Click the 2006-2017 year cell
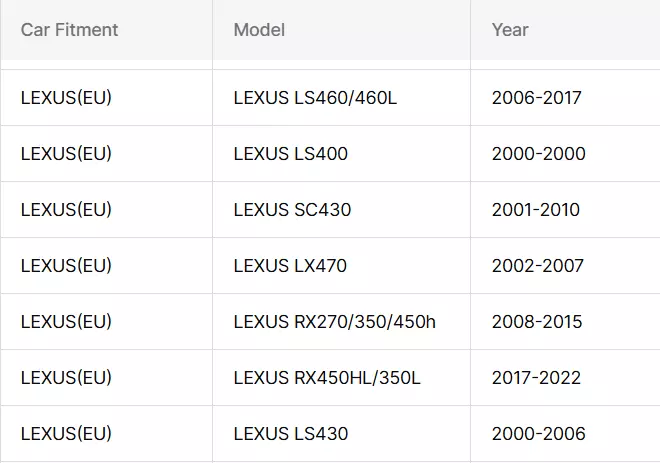 click(565, 98)
